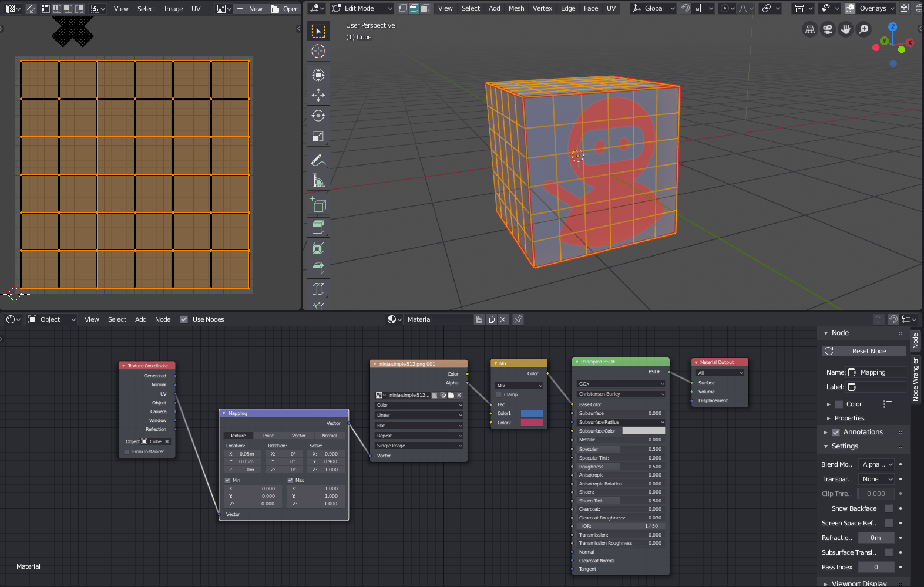Select the Extrude Region tool

(x=318, y=227)
